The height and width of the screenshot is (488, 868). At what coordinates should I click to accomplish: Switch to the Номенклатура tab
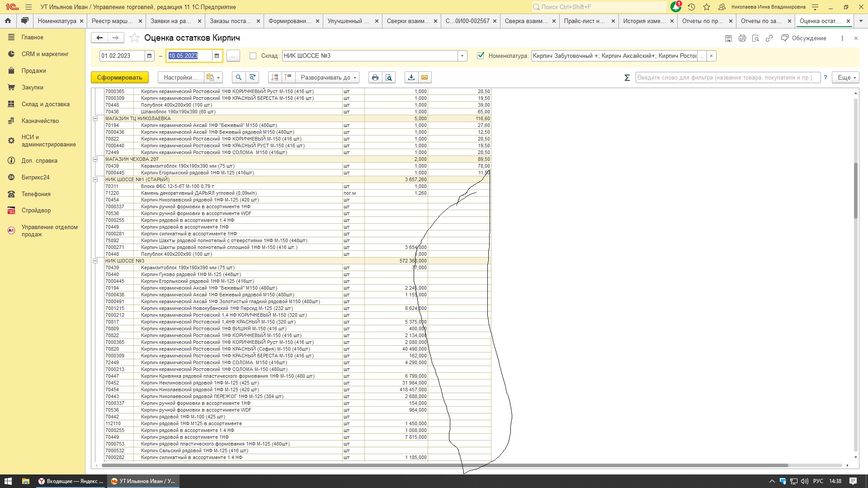pos(57,21)
